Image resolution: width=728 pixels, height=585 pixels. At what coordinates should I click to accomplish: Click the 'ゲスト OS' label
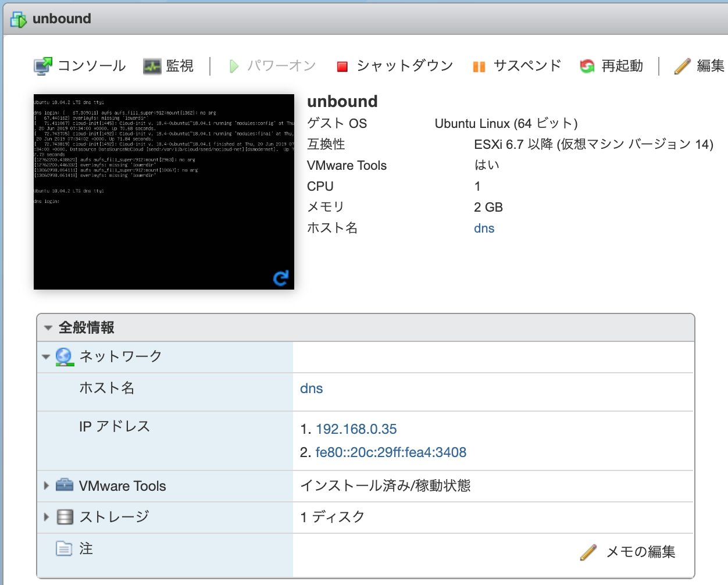(337, 123)
